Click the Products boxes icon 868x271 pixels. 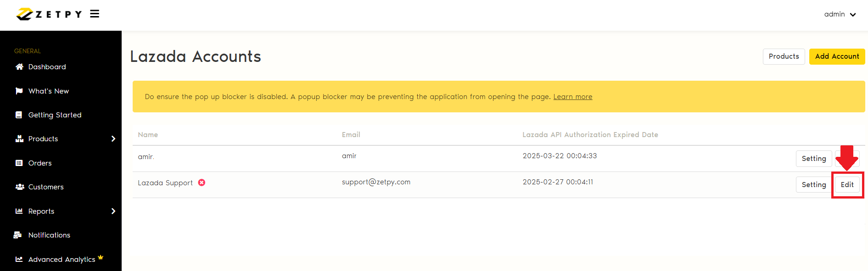pyautogui.click(x=19, y=138)
